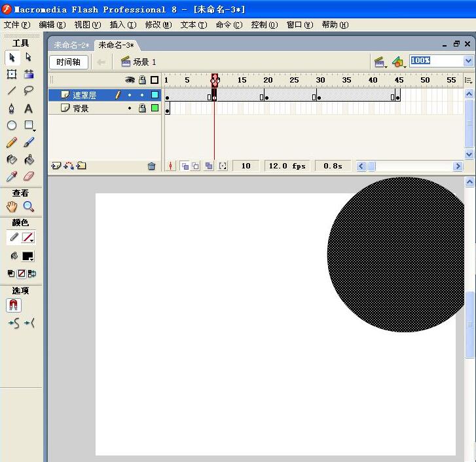Click the Delete Layer trash icon
The width and height of the screenshot is (476, 462).
coord(151,166)
